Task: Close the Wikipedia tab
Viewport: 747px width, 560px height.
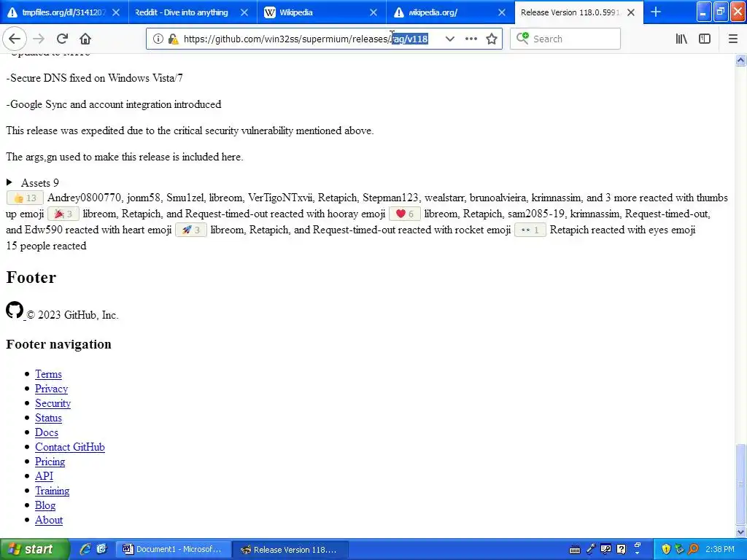Action: point(373,12)
